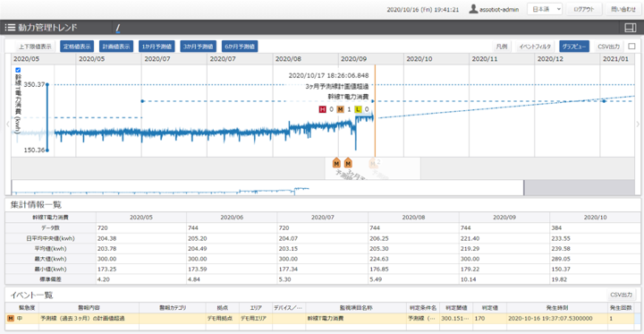The height and width of the screenshot is (334, 644).
Task: Tick the checkbox next to CSV出力
Action: (631, 46)
